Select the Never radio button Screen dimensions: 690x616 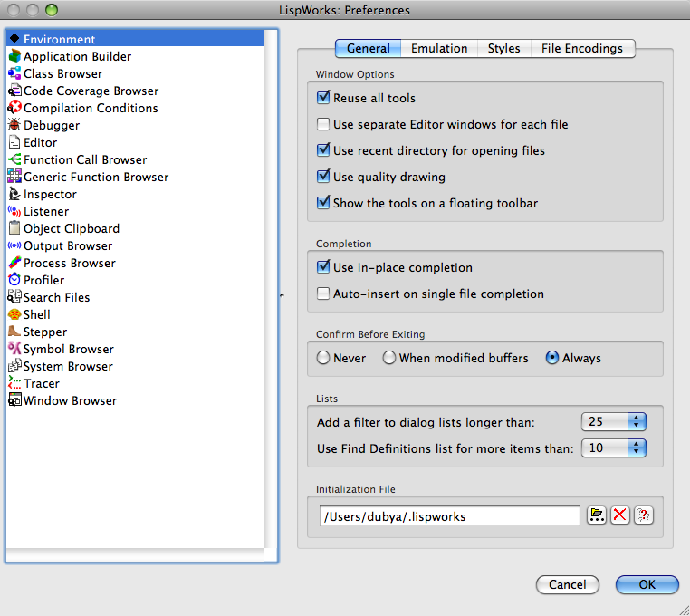pos(323,358)
